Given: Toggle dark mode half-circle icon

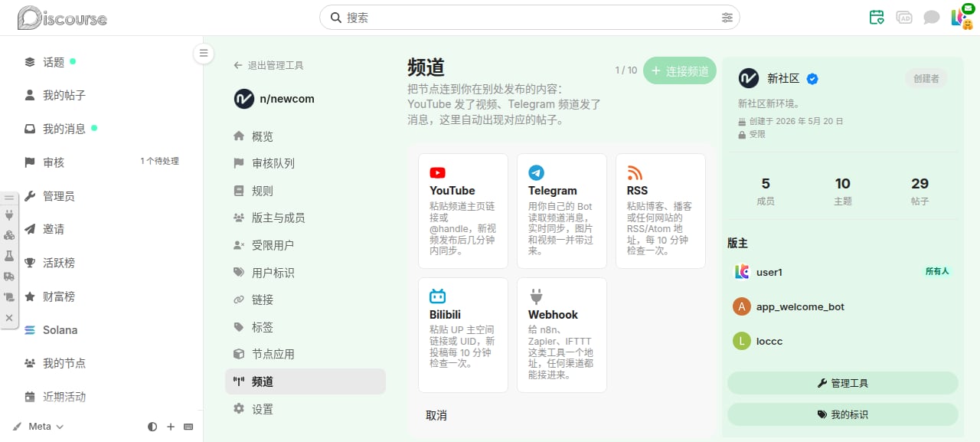Looking at the screenshot, I should (x=152, y=427).
